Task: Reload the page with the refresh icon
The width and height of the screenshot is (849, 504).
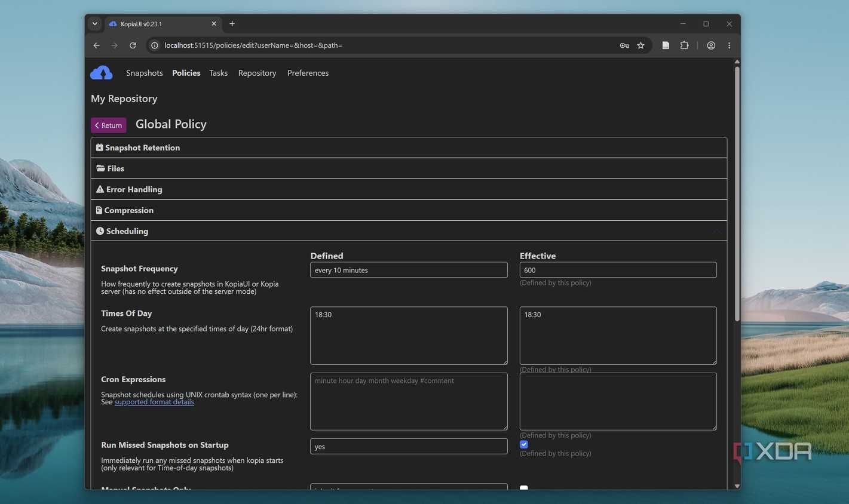Action: tap(133, 45)
